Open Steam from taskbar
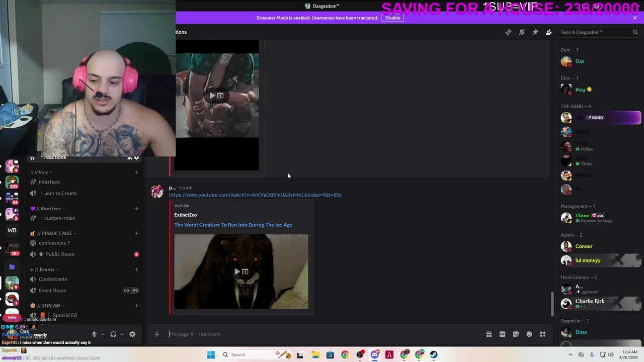This screenshot has width=644, height=362. 434,354
